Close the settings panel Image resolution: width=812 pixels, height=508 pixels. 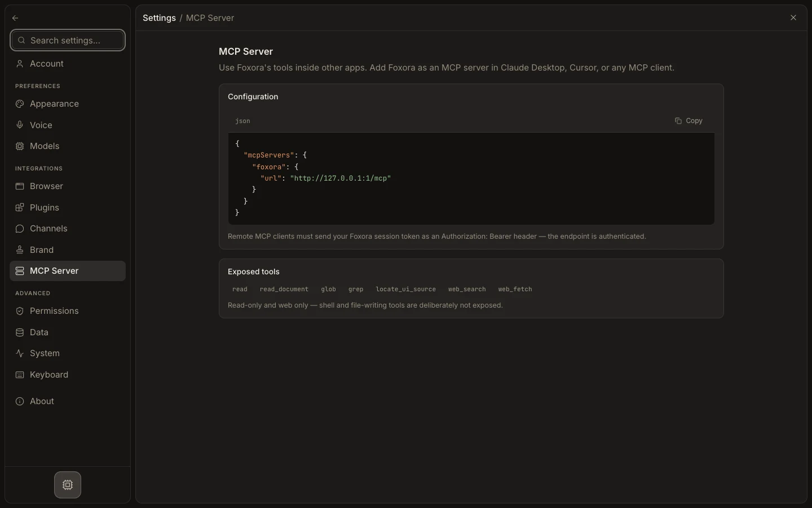coord(793,18)
